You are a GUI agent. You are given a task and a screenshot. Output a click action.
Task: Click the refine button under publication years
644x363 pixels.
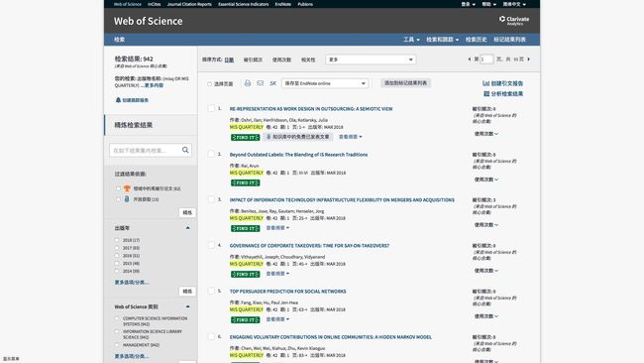click(x=187, y=291)
